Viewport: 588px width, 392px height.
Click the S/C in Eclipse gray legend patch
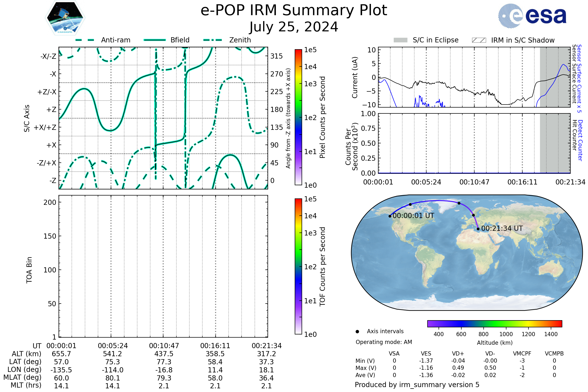point(400,40)
